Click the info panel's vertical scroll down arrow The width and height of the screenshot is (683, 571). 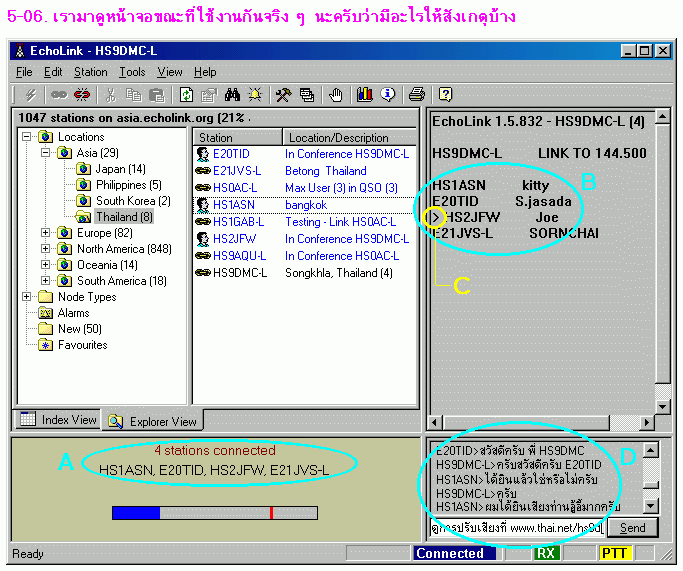(663, 407)
